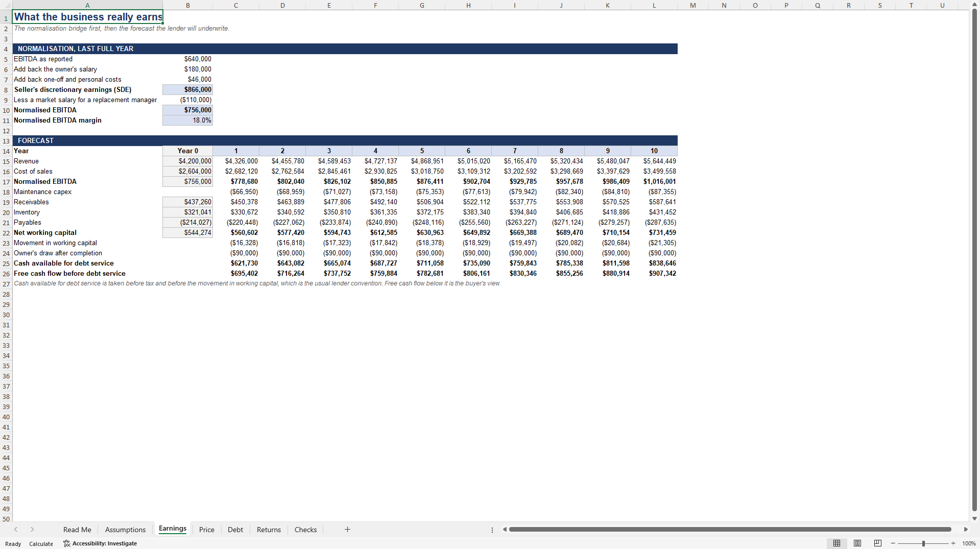Screen dimensions: 980x549
Task: Click the zoom in plus icon
Action: [953, 543]
